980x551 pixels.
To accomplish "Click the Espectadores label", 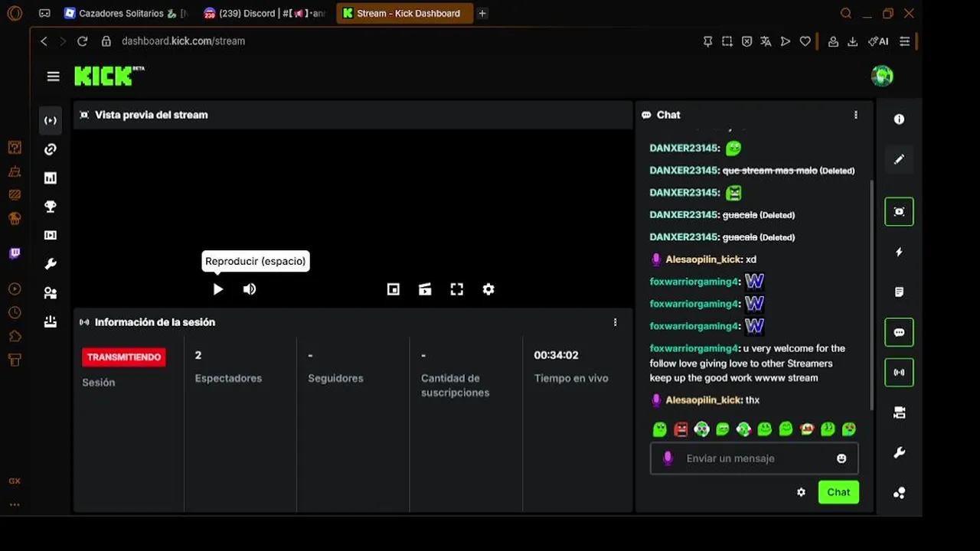I will point(228,378).
